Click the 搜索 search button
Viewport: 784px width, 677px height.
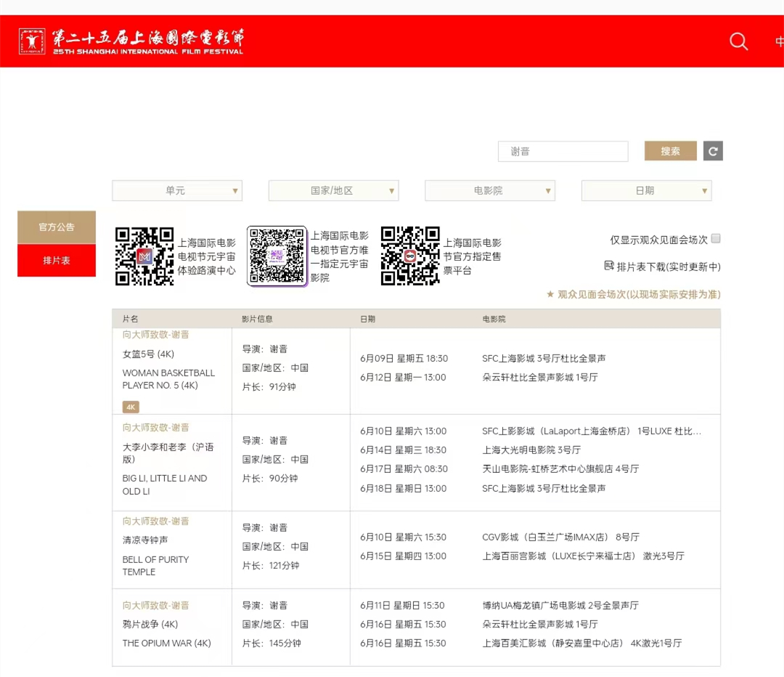671,151
